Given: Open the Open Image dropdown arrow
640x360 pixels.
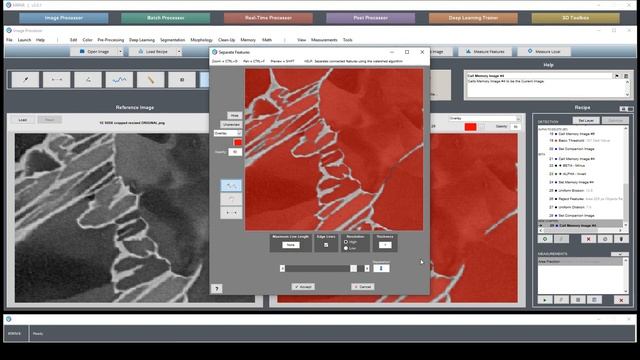Looking at the screenshot, I should click(x=120, y=52).
